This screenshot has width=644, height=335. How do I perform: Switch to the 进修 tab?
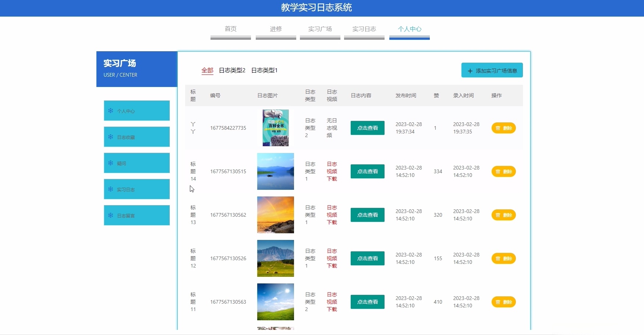click(x=276, y=29)
